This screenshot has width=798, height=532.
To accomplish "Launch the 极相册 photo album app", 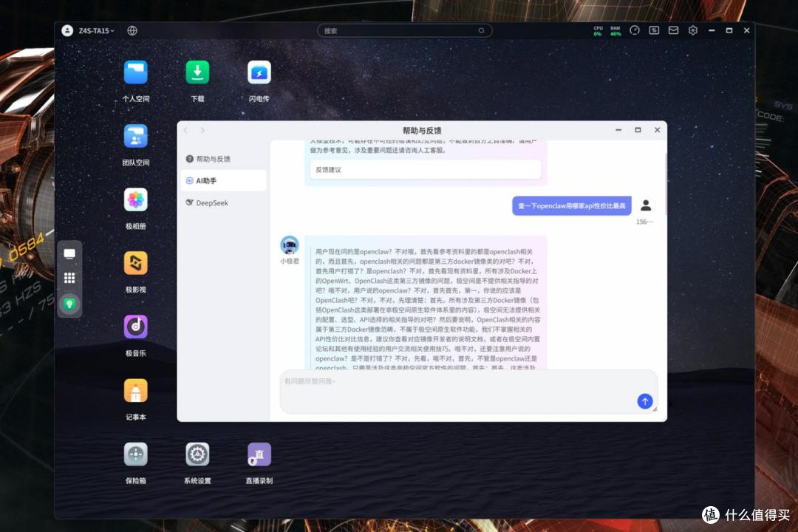I will click(135, 200).
